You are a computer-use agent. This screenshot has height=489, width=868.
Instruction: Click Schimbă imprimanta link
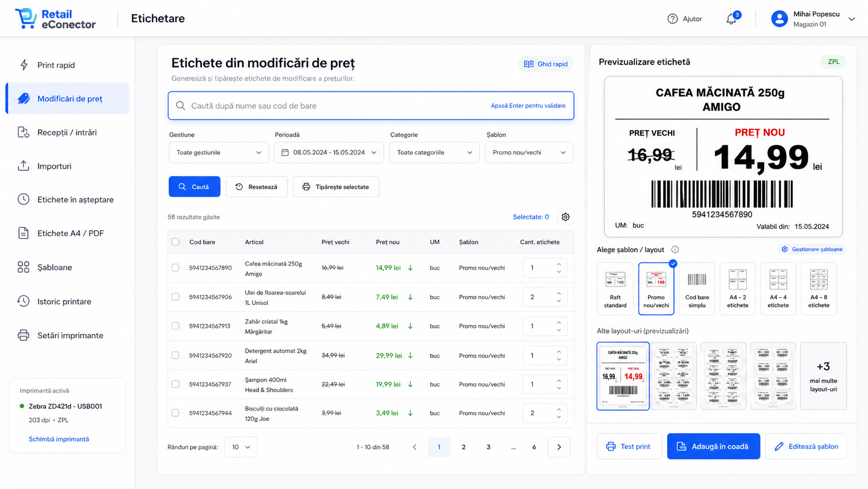(x=59, y=439)
